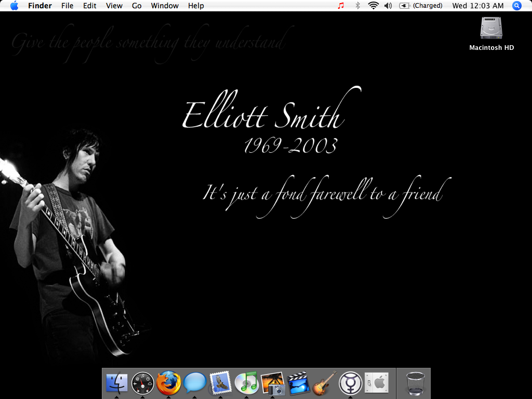Open Dashboard from the Dock
This screenshot has height=399, width=532.
(x=142, y=383)
